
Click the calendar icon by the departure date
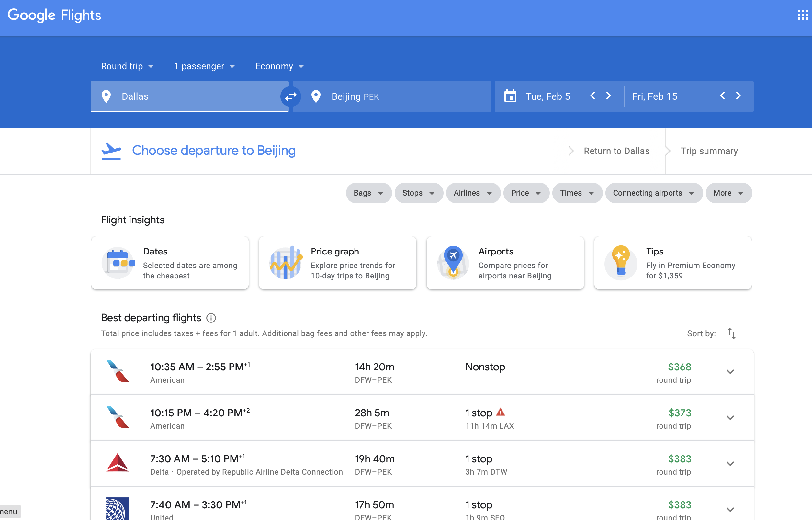[510, 96]
